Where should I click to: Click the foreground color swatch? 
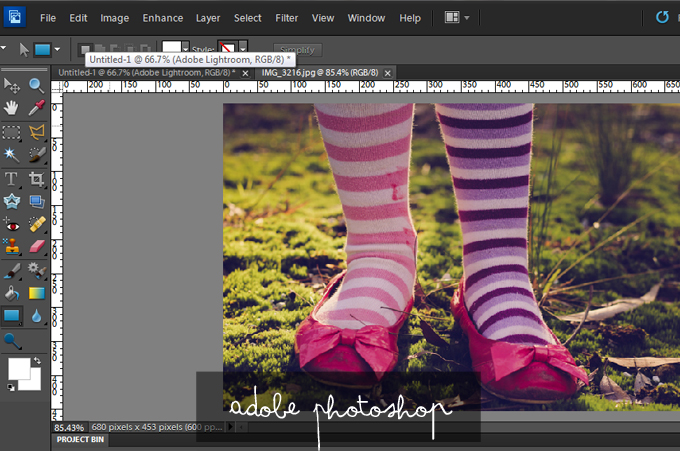tap(19, 369)
